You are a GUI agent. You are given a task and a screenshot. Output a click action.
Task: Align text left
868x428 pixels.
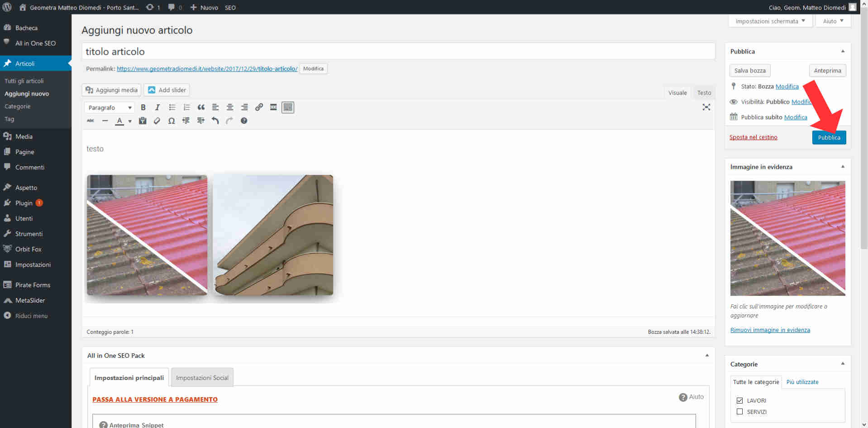[x=215, y=107]
